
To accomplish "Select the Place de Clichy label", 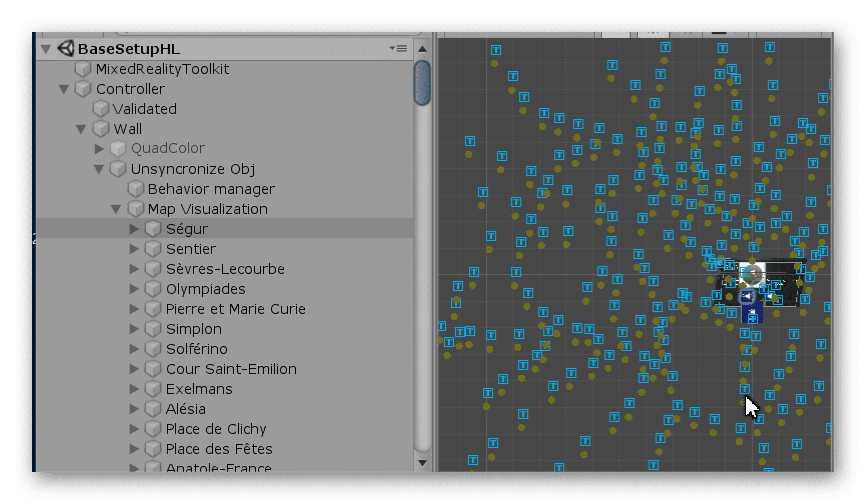I will pyautogui.click(x=216, y=429).
